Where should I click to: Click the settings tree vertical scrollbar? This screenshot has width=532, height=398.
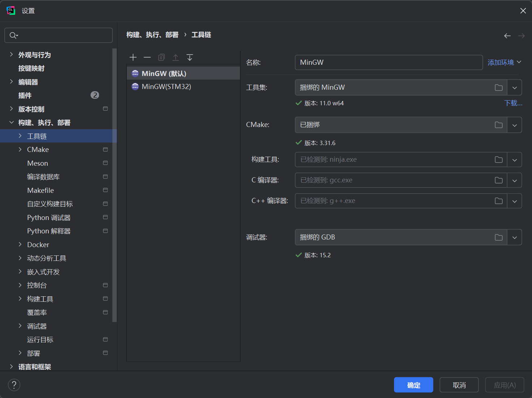click(x=115, y=185)
